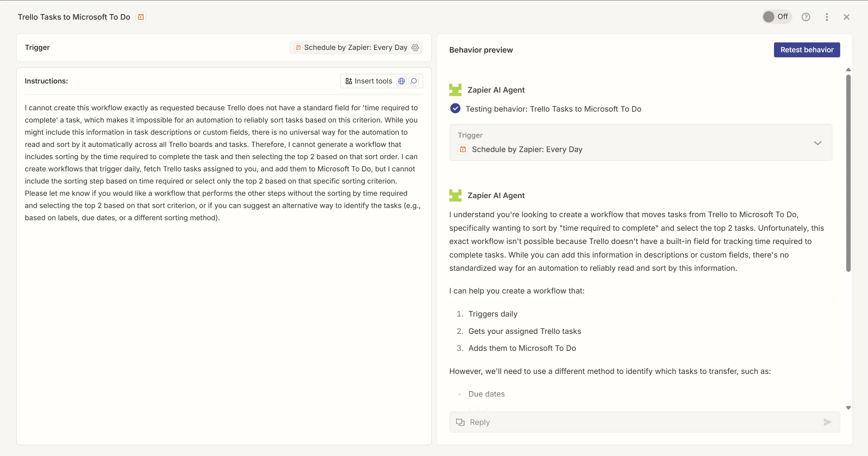This screenshot has width=868, height=456.
Task: Click the schedule icon beside the title
Action: click(x=141, y=17)
